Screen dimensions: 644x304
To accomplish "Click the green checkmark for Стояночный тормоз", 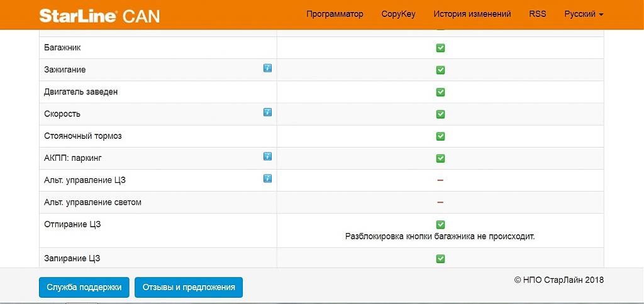I will pos(440,136).
